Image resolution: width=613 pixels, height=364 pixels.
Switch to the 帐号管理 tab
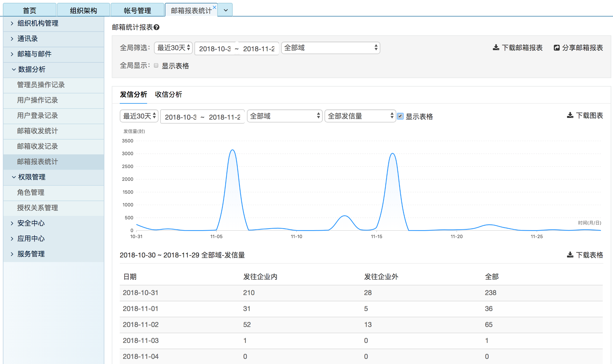[137, 10]
